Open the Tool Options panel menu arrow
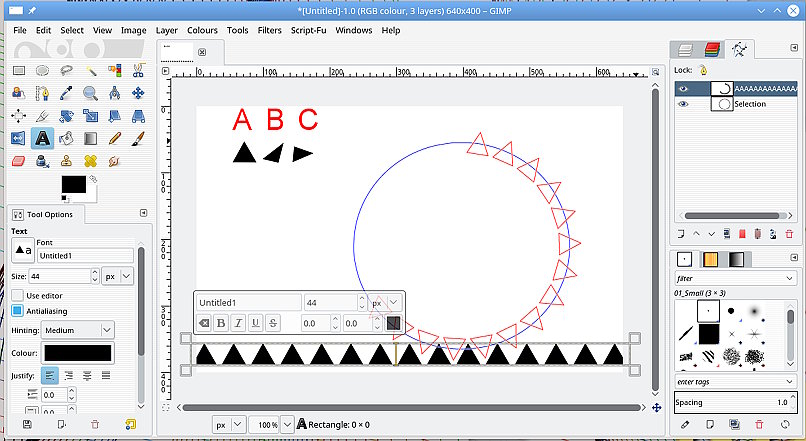 (143, 213)
